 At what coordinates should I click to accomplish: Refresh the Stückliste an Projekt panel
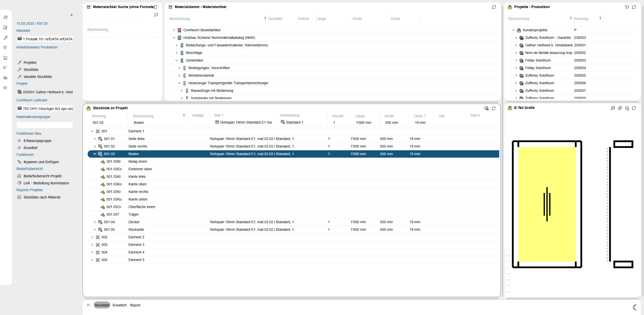pos(494,108)
